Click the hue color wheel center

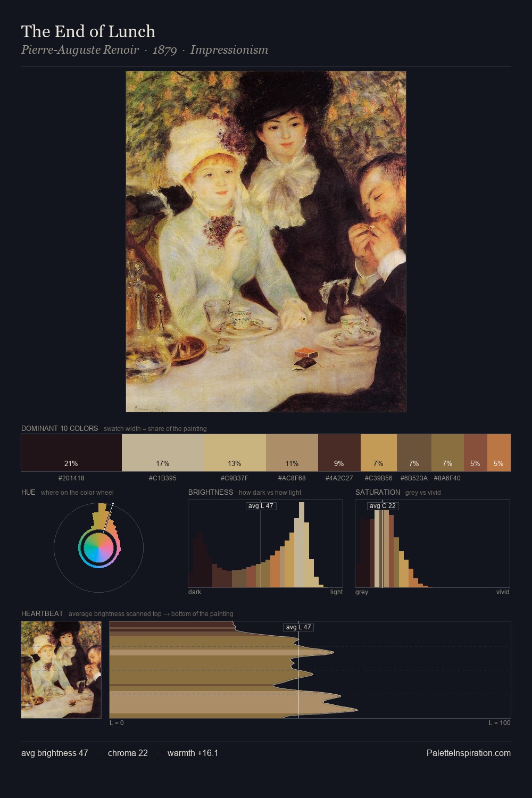pos(98,547)
